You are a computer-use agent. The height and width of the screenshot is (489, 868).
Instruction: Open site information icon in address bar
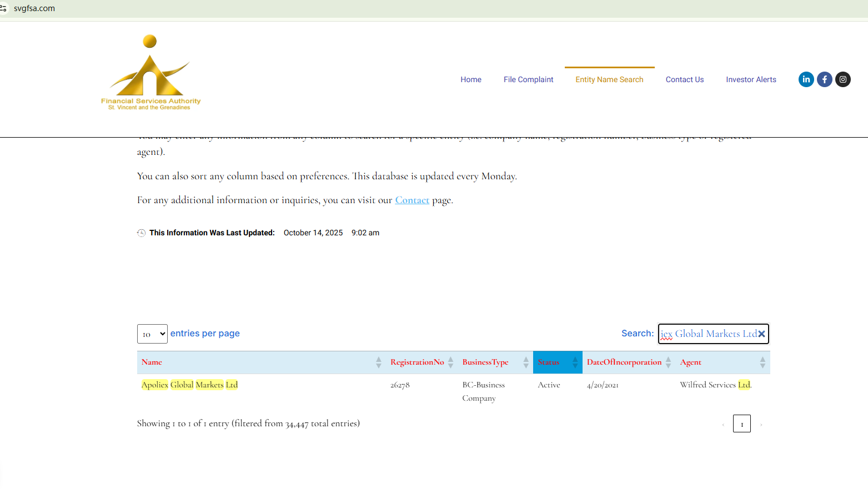click(x=4, y=8)
